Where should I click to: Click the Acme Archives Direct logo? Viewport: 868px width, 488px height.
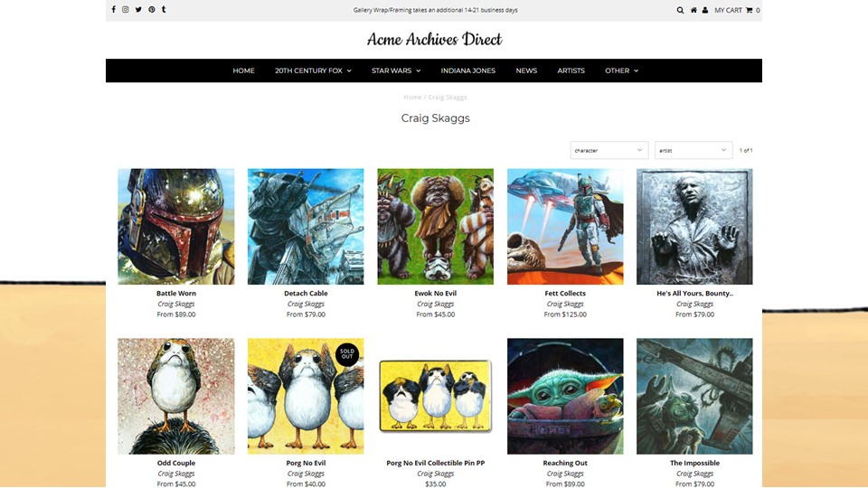click(435, 39)
